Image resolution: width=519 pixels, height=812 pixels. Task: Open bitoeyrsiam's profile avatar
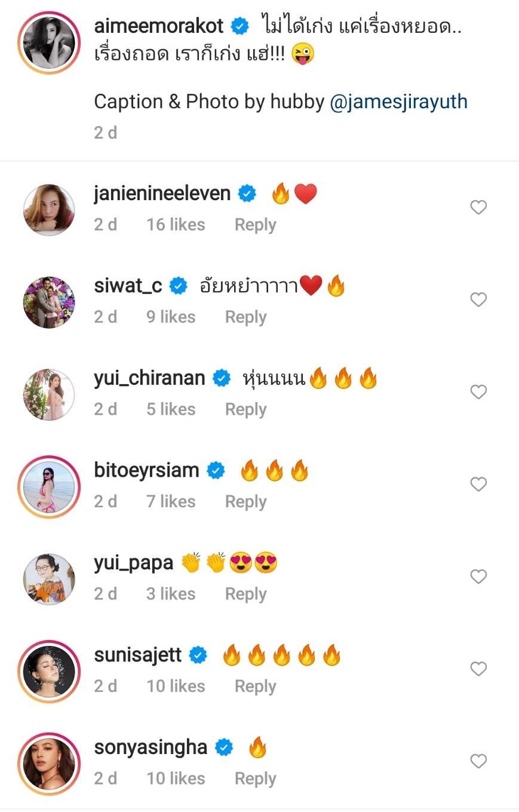pos(49,487)
